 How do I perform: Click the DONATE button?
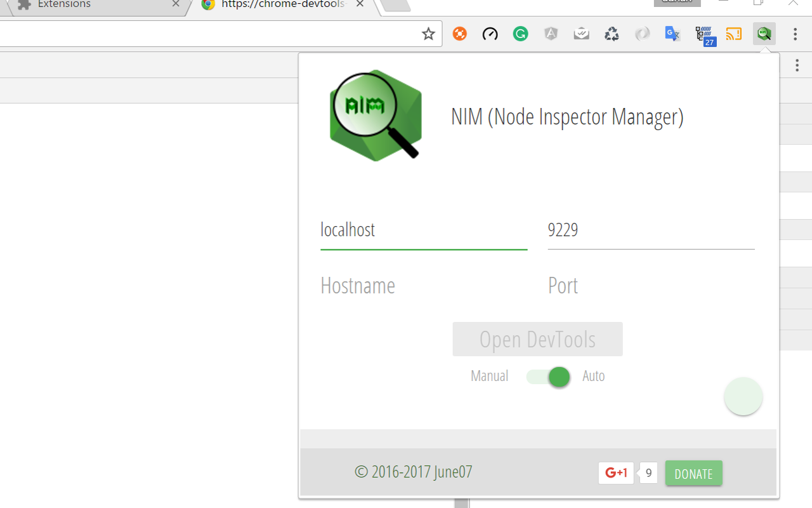[x=693, y=474]
